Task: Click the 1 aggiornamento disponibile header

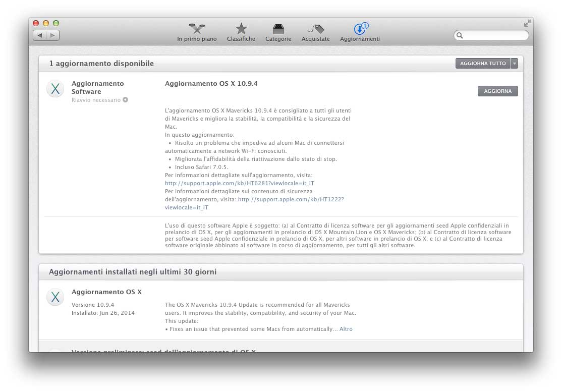Action: 101,64
